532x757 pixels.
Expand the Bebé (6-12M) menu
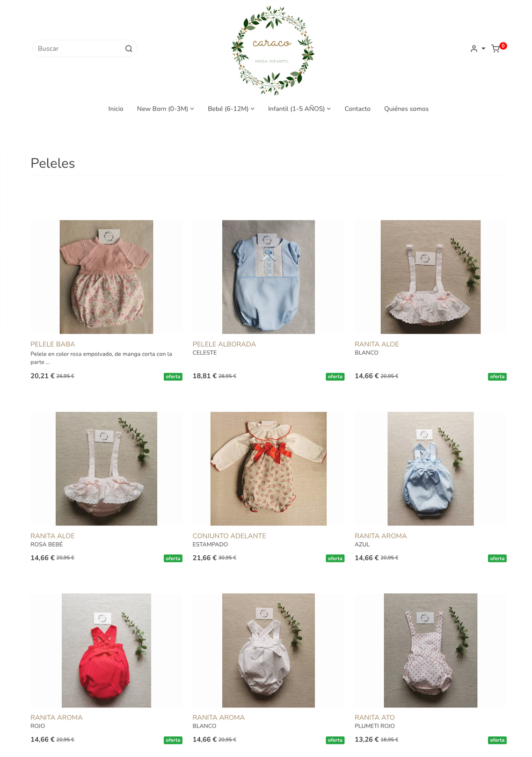click(x=231, y=109)
